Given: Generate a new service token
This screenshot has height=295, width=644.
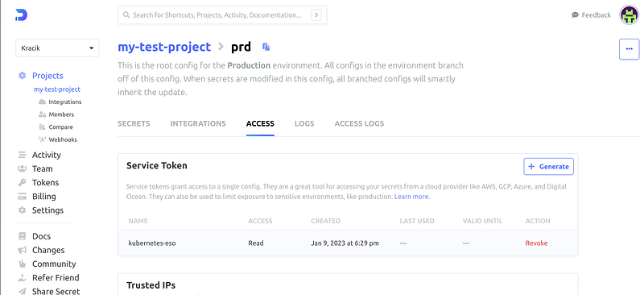Looking at the screenshot, I should pyautogui.click(x=549, y=166).
